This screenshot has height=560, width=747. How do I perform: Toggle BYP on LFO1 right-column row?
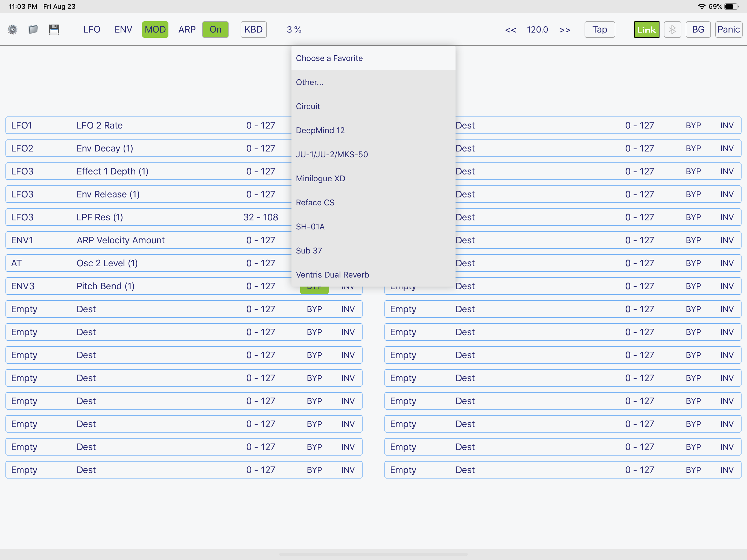(693, 125)
